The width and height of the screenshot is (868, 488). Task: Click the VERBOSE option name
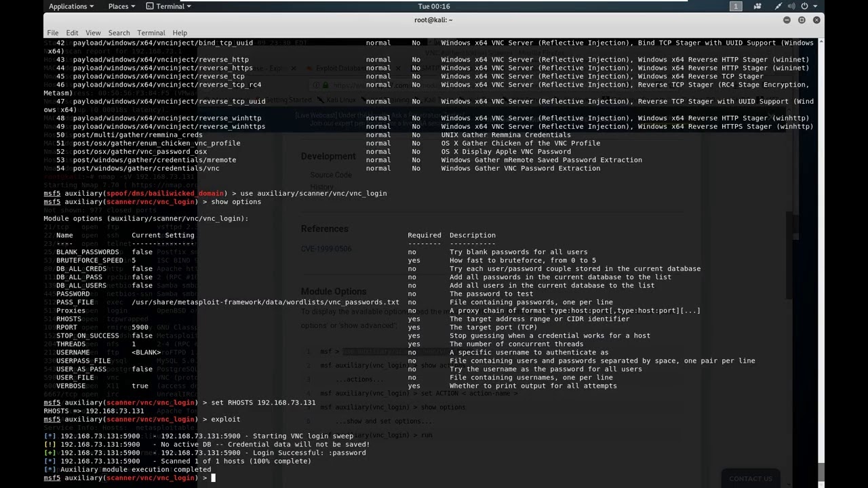pos(71,386)
